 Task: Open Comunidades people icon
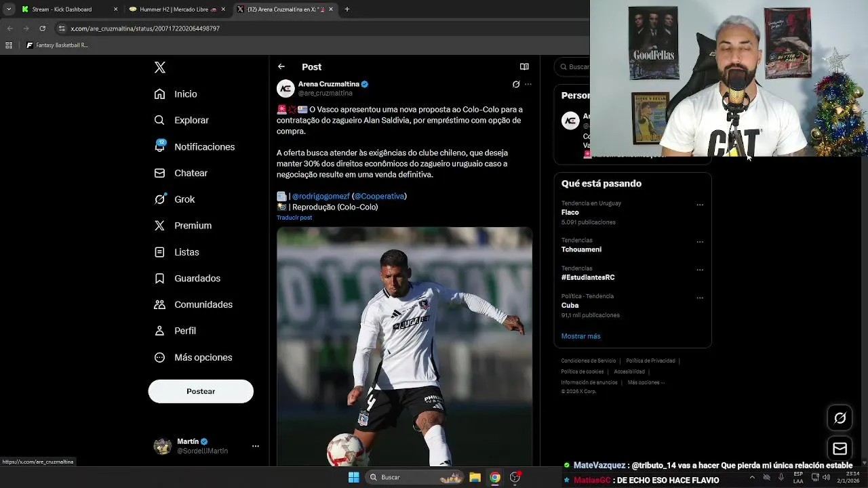(x=159, y=304)
